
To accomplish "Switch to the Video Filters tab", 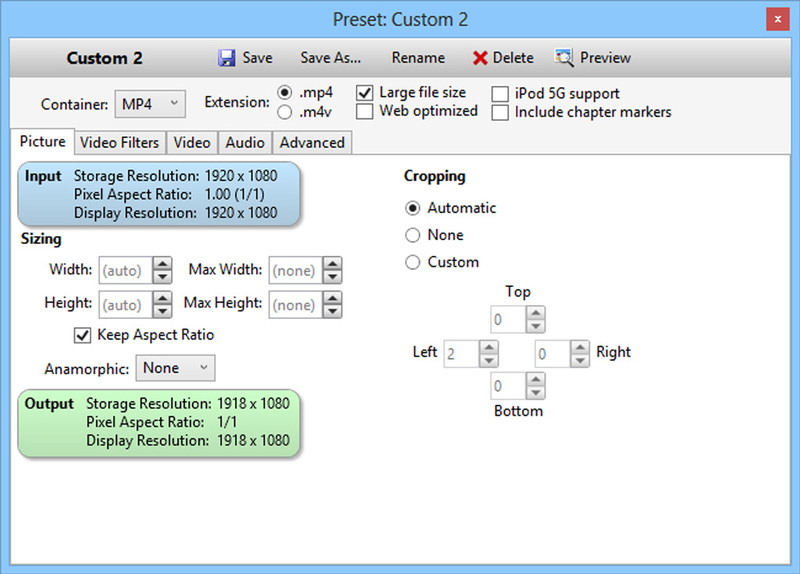I will (119, 142).
